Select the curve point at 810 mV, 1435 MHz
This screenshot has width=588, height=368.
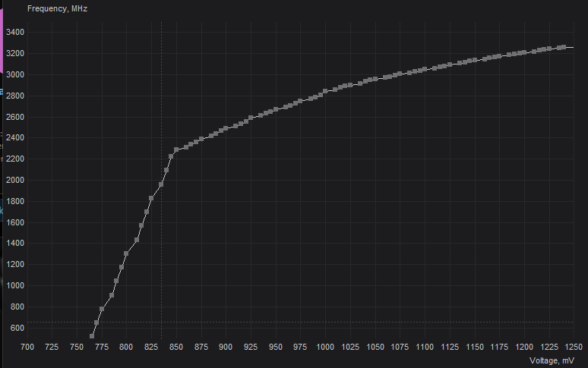pyautogui.click(x=137, y=240)
